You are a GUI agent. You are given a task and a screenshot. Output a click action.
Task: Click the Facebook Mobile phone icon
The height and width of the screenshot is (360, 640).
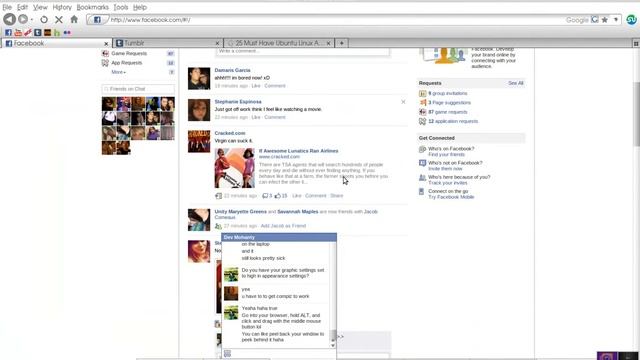click(422, 191)
